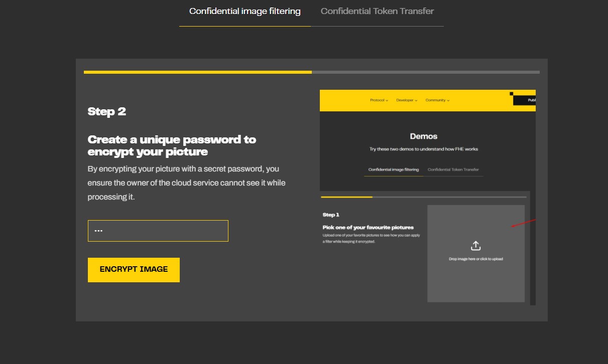Click the small black square logo icon
This screenshot has height=364, width=608.
click(511, 93)
